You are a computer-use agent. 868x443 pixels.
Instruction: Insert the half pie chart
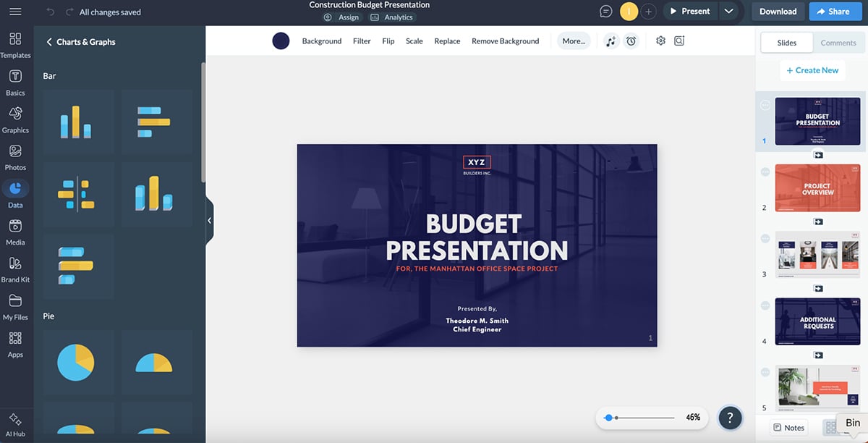point(156,362)
